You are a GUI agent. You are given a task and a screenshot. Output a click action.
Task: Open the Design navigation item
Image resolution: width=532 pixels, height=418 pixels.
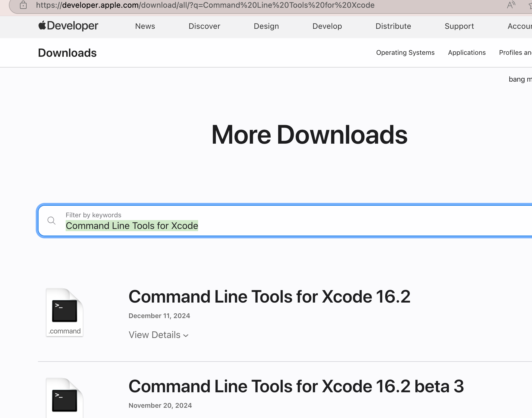click(x=266, y=26)
